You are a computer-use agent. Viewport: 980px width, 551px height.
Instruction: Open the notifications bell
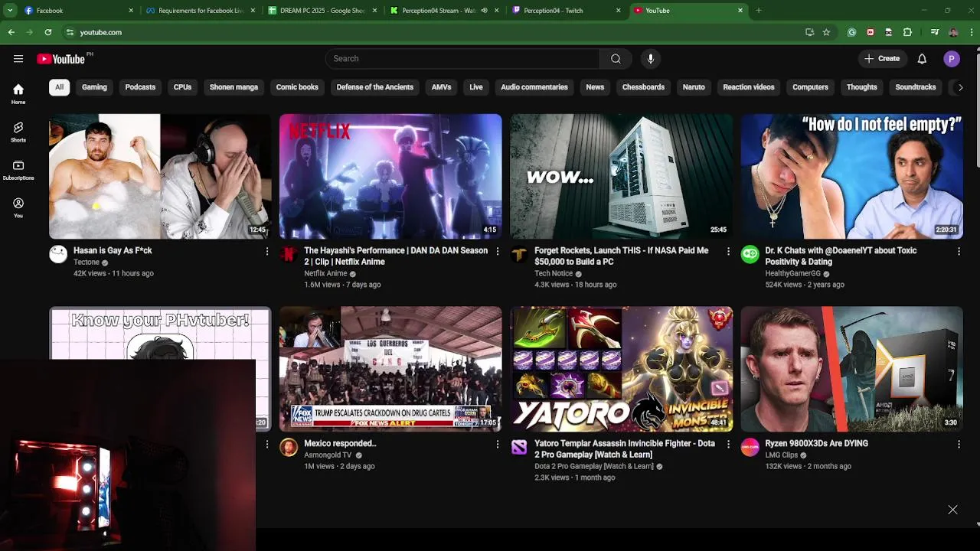(x=922, y=59)
